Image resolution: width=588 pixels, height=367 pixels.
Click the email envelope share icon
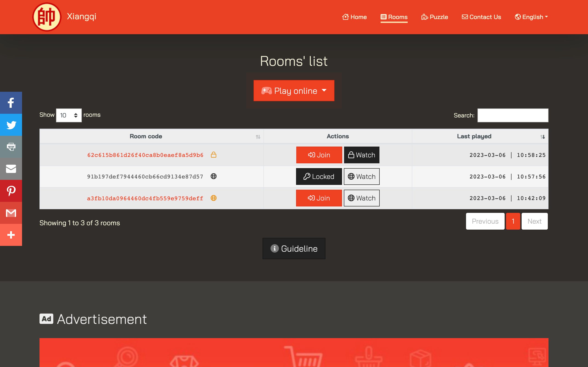(11, 169)
